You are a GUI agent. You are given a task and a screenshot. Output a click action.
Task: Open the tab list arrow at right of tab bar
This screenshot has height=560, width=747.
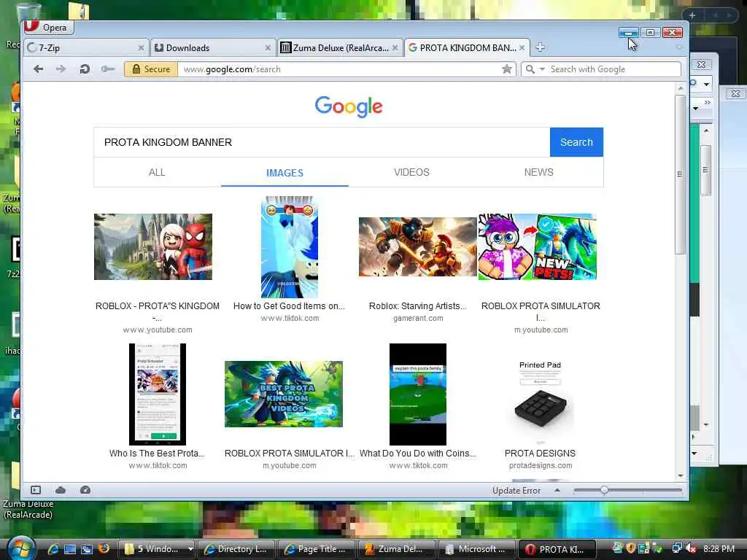(x=679, y=47)
